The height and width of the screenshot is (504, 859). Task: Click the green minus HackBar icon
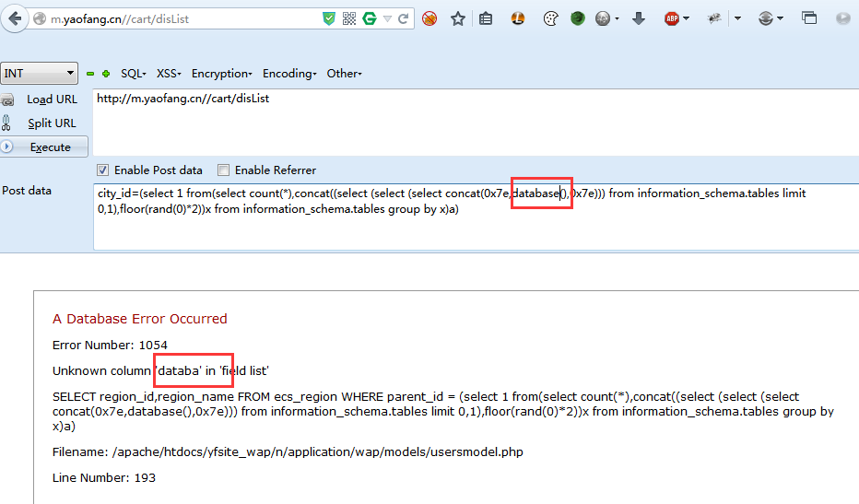pyautogui.click(x=90, y=74)
